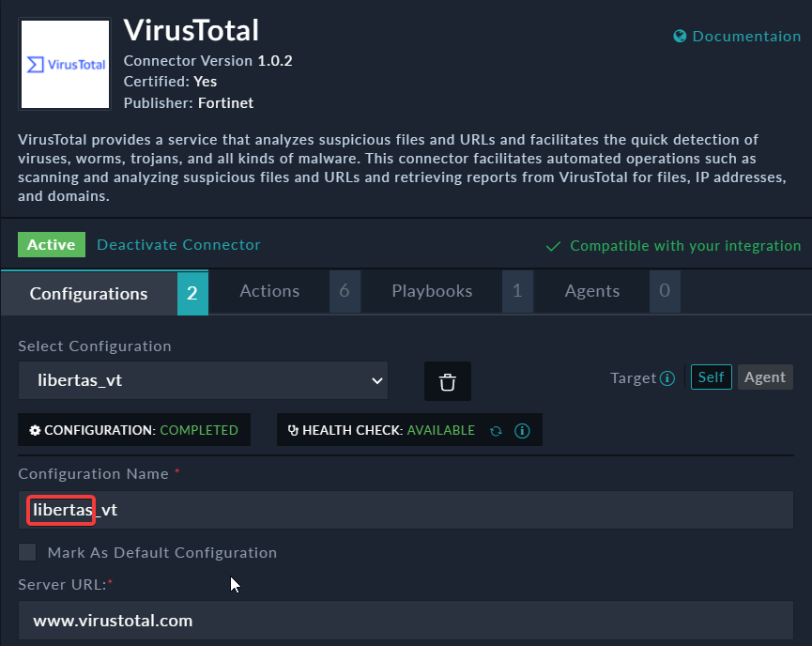Screen dimensions: 812x646
Task: Click the delete configuration trash icon
Action: [448, 381]
